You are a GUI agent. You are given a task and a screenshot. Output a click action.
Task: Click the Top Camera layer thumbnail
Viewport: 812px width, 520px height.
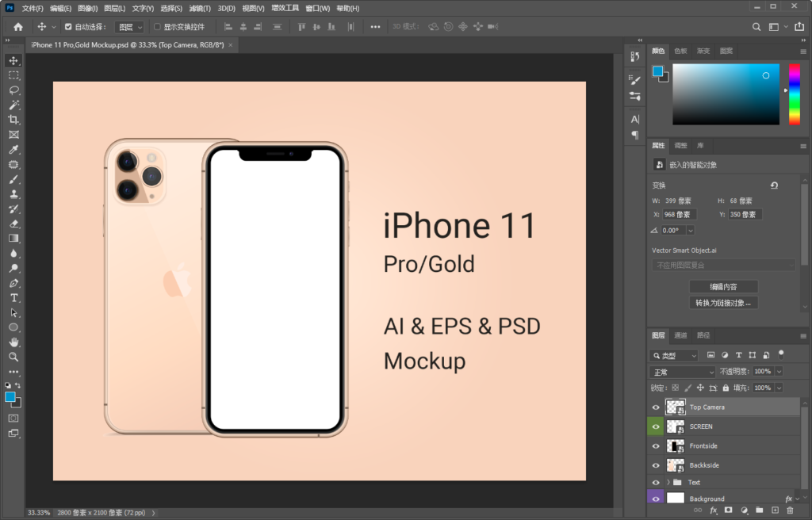(x=676, y=407)
